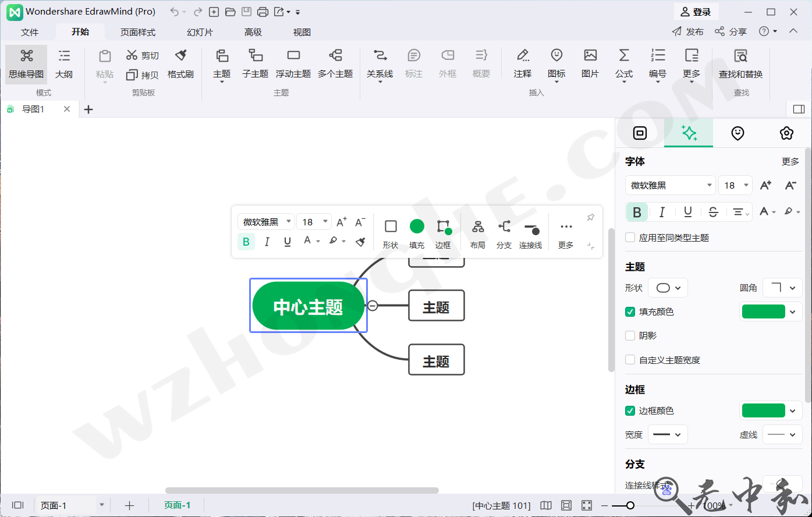Click the 登录 login button
This screenshot has height=517, width=812.
click(696, 12)
